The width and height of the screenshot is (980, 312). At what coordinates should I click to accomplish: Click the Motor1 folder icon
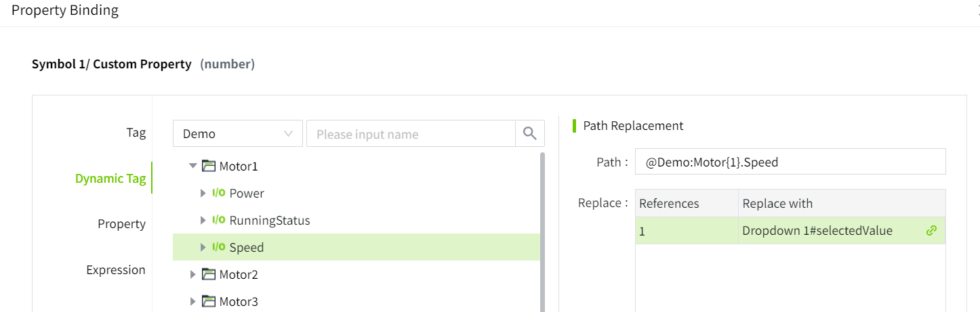tap(209, 166)
